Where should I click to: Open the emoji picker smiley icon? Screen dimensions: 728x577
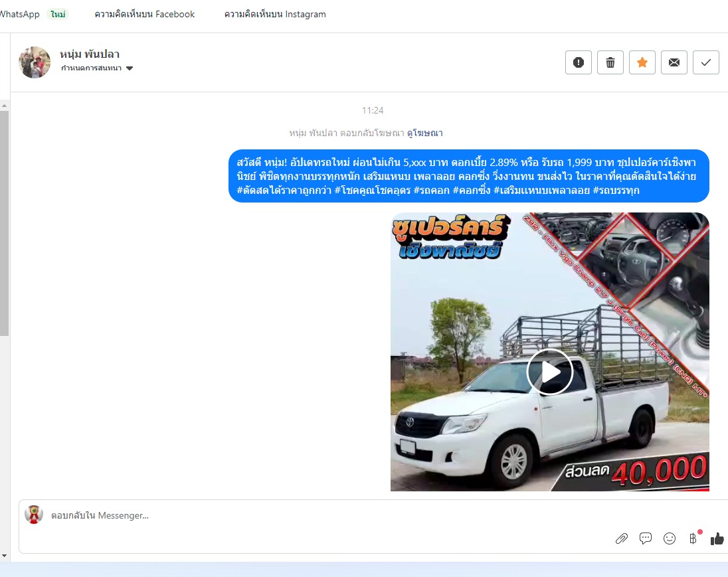(670, 538)
